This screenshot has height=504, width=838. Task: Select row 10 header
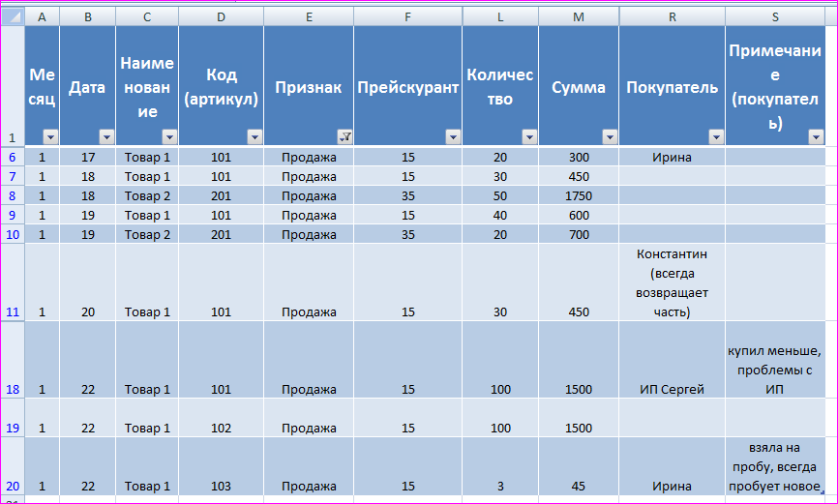13,234
